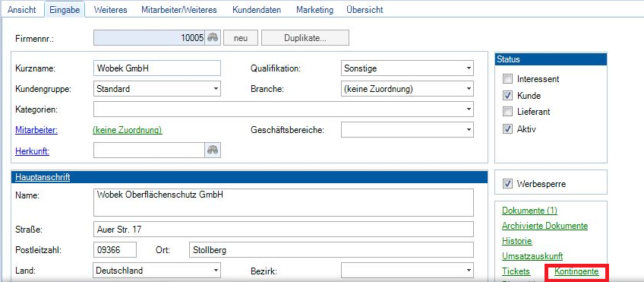
Task: Click the neu button
Action: 241,38
